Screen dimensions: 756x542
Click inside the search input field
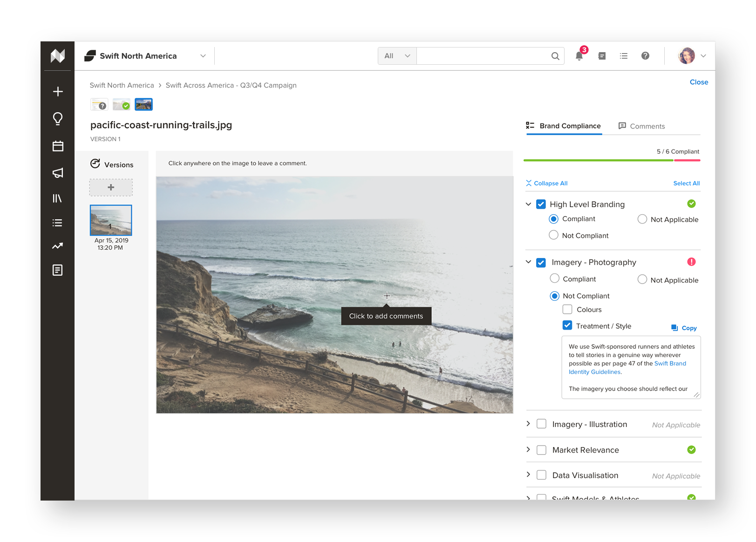click(x=484, y=56)
